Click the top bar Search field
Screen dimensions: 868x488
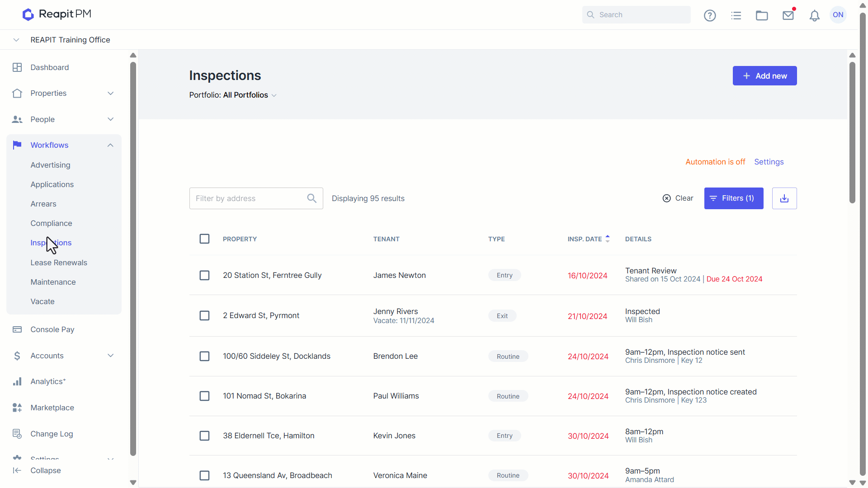(x=636, y=15)
